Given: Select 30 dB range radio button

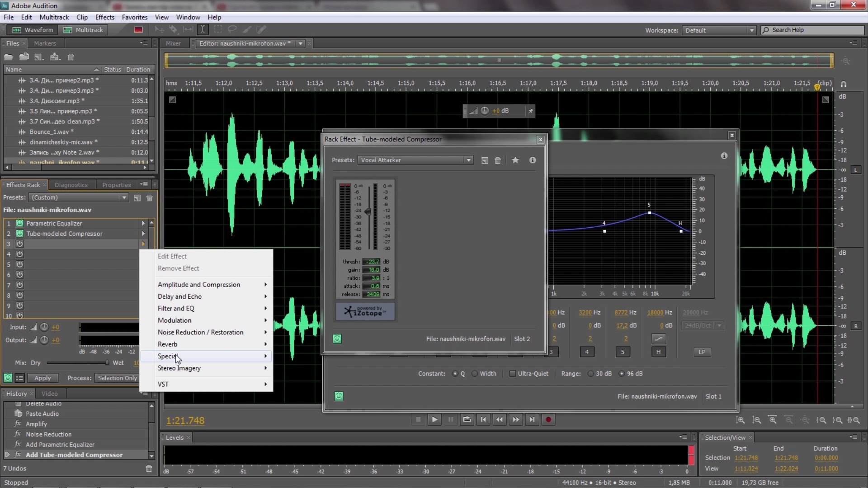Looking at the screenshot, I should pos(591,374).
